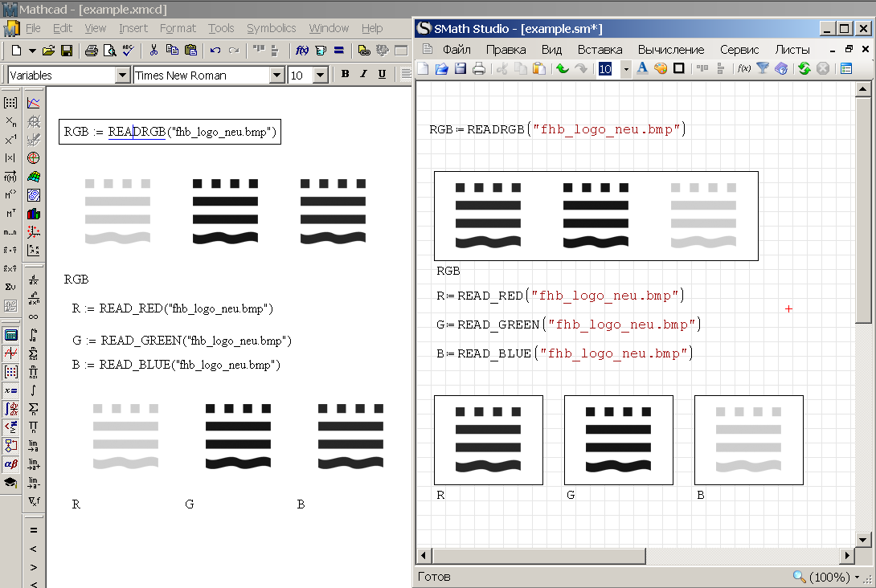Click the spell check icon in Mathcad toolbar
Viewport: 876px width, 588px height.
point(126,51)
